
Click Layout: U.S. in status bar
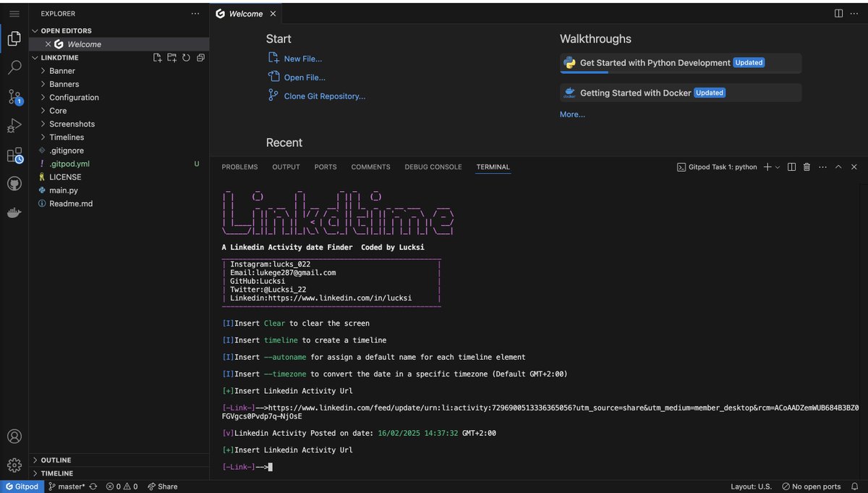pyautogui.click(x=752, y=486)
